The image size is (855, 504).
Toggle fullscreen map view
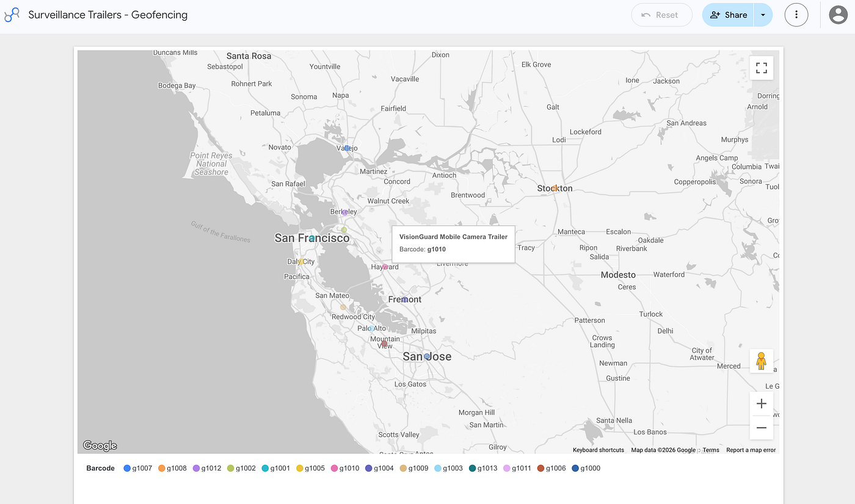point(762,68)
